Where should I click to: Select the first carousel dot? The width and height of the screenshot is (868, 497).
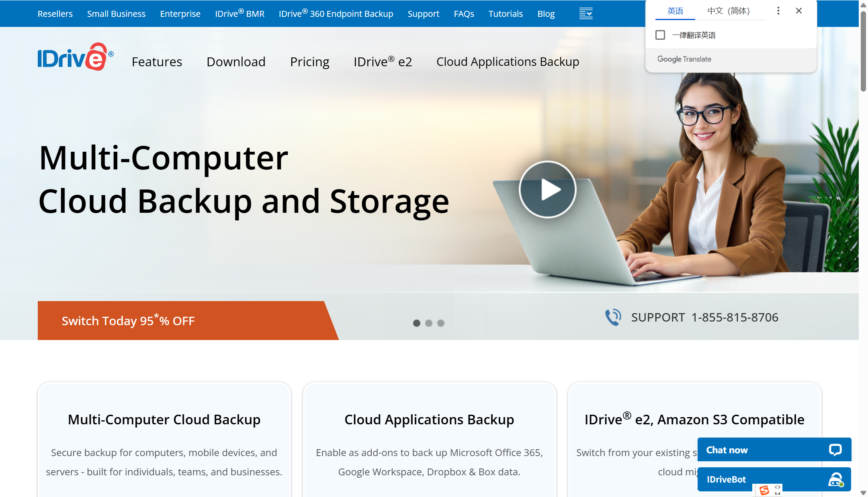coord(417,323)
